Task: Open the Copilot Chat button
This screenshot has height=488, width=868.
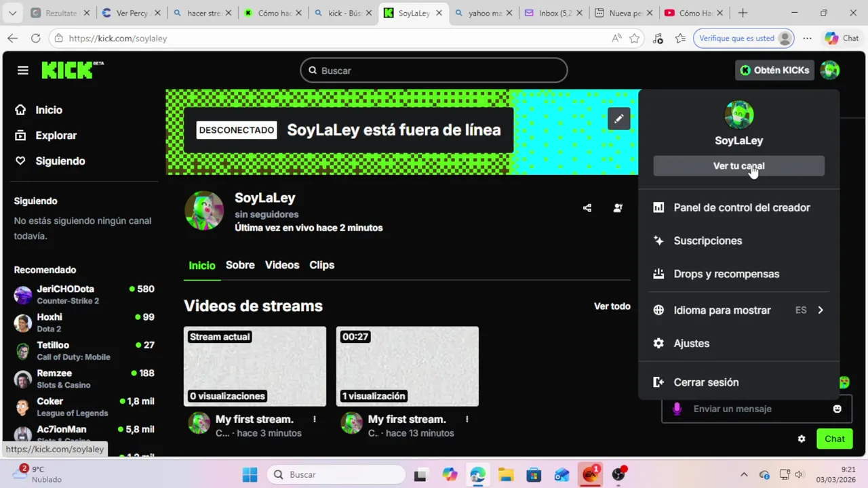Action: click(x=842, y=39)
